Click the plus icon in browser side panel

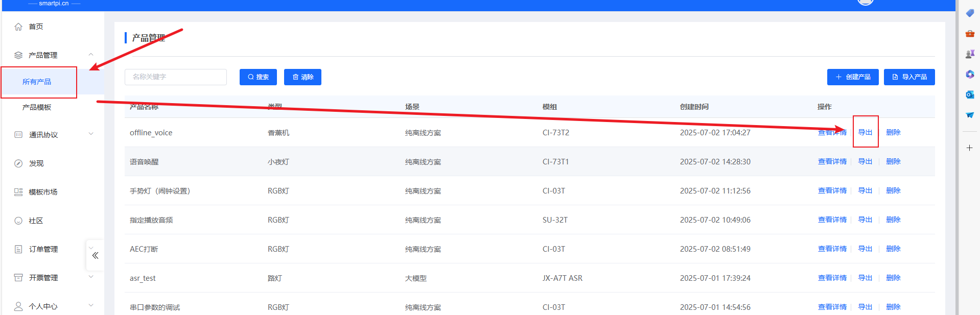tap(969, 148)
